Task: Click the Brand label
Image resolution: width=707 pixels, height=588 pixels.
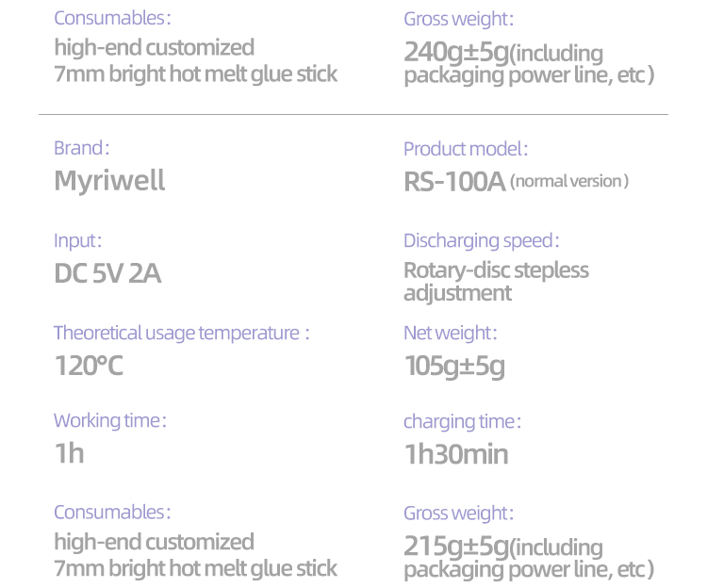Action: (x=81, y=148)
